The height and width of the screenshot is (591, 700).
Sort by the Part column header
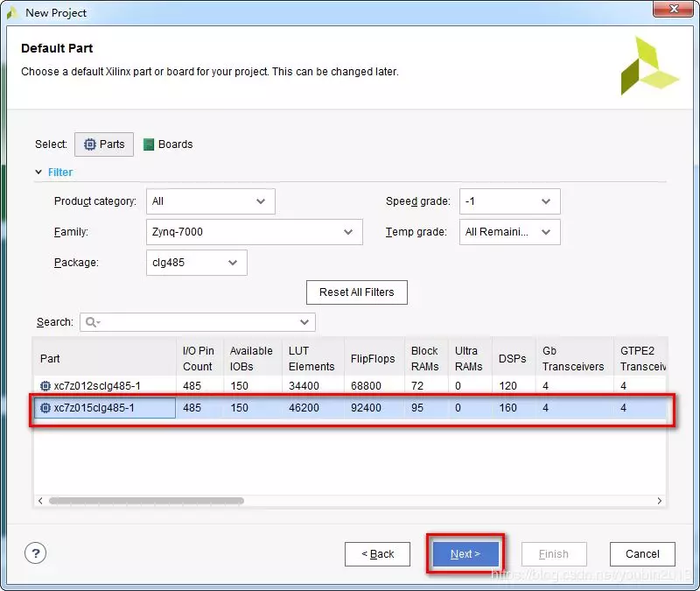(105, 359)
